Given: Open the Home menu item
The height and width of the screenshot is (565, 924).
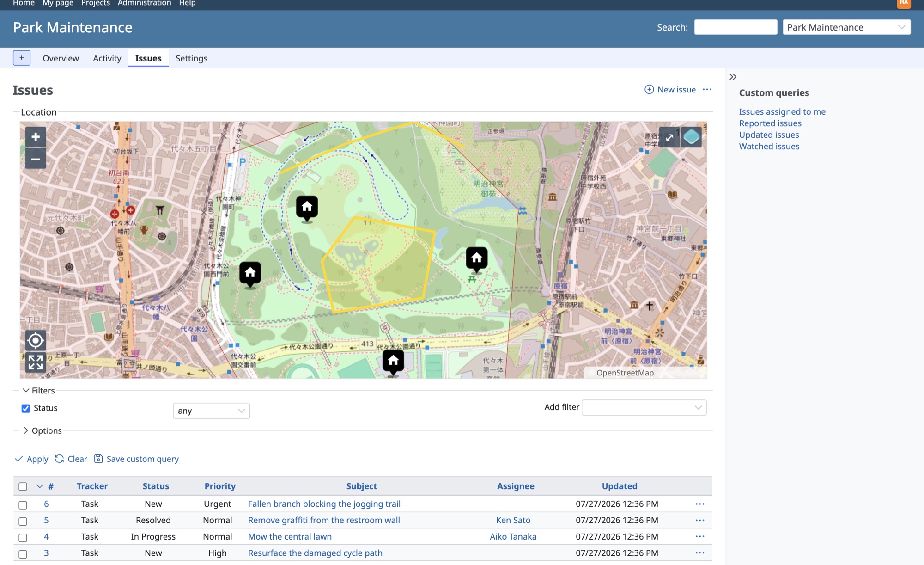Looking at the screenshot, I should tap(24, 3).
